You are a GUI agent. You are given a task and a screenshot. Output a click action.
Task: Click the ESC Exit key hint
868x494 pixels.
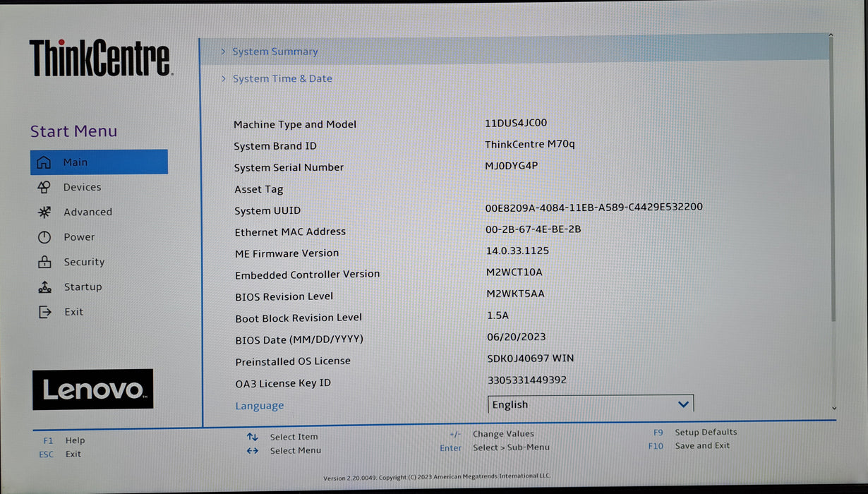[x=60, y=454]
